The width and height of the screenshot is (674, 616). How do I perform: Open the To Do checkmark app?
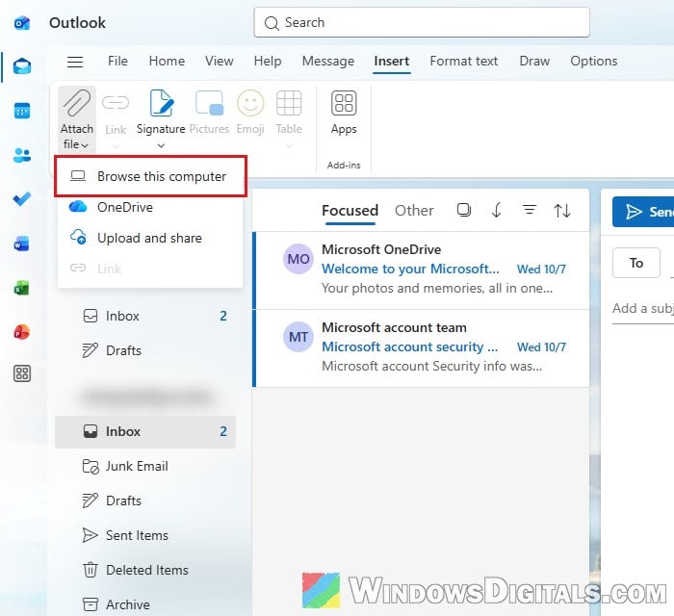[22, 199]
